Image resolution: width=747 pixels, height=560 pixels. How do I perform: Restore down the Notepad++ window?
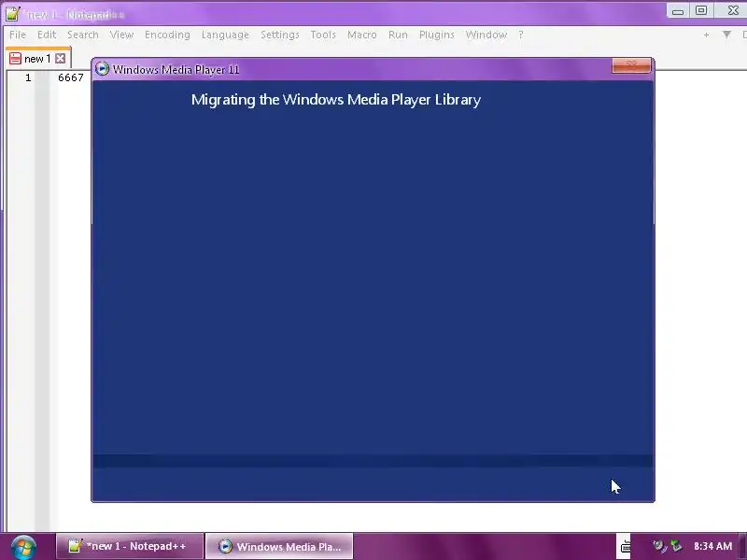[x=701, y=10]
